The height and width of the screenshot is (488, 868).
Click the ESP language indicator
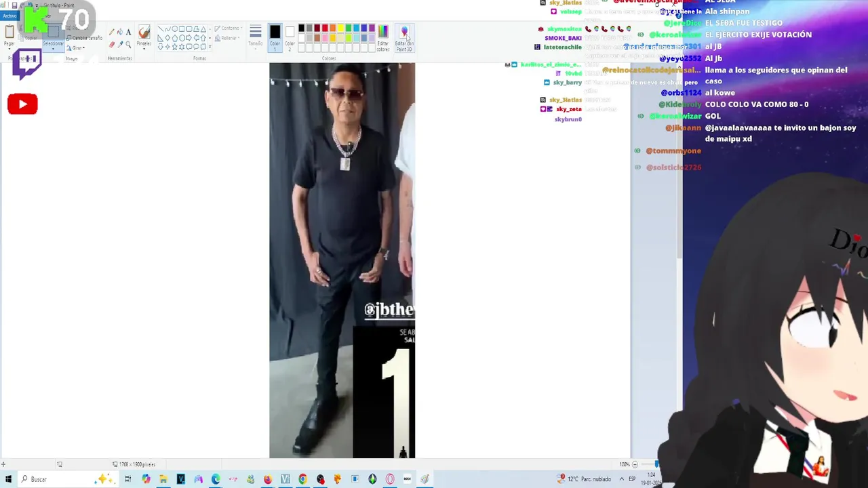tap(632, 479)
